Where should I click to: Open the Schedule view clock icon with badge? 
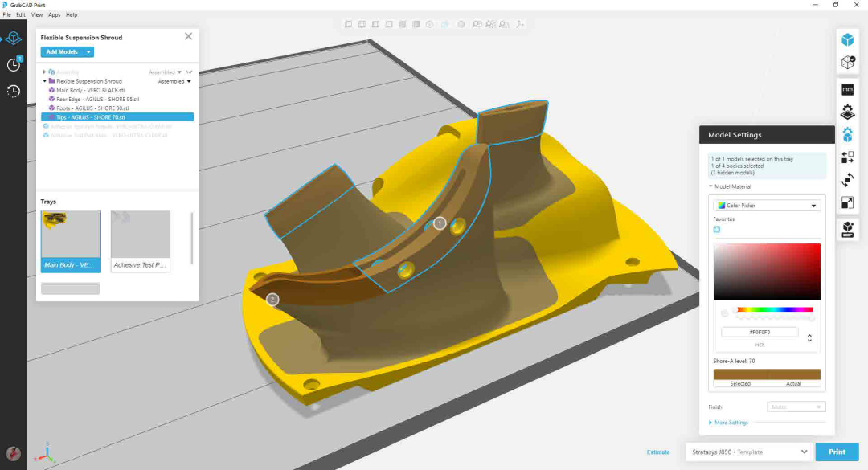[14, 64]
